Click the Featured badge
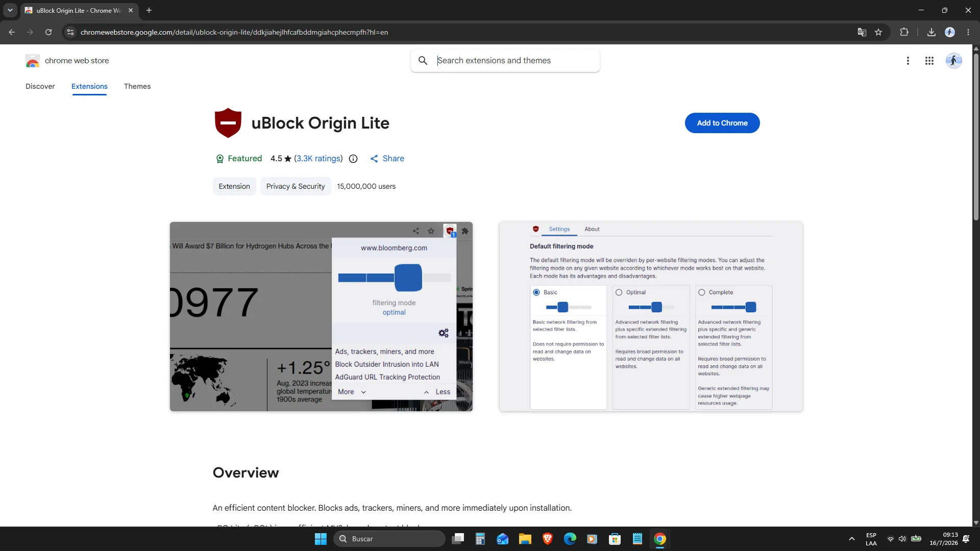Image resolution: width=980 pixels, height=551 pixels. pyautogui.click(x=239, y=159)
